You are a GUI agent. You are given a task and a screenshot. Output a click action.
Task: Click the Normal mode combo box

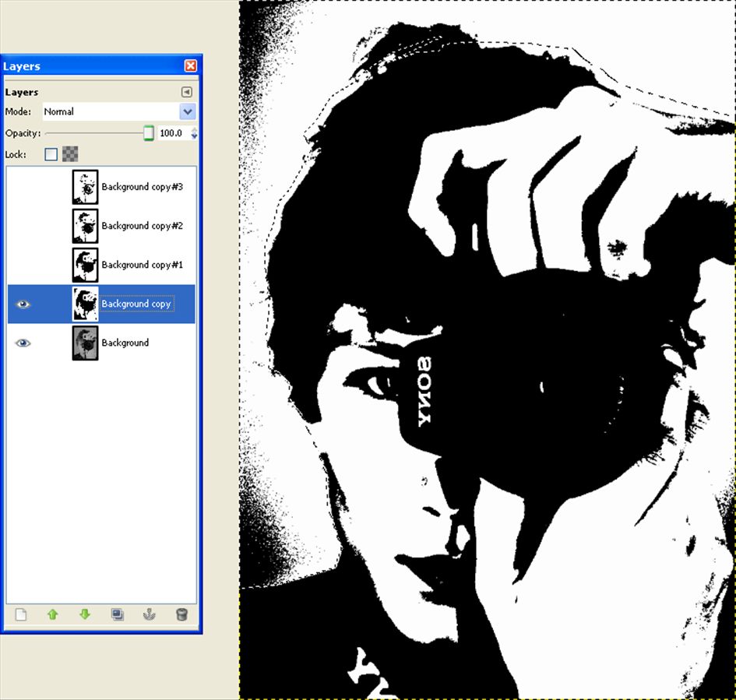tap(119, 111)
